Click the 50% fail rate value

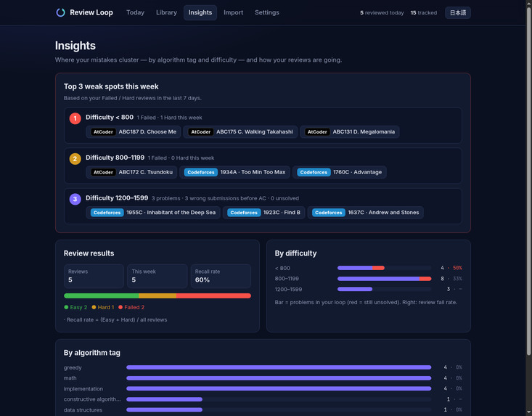coord(457,268)
